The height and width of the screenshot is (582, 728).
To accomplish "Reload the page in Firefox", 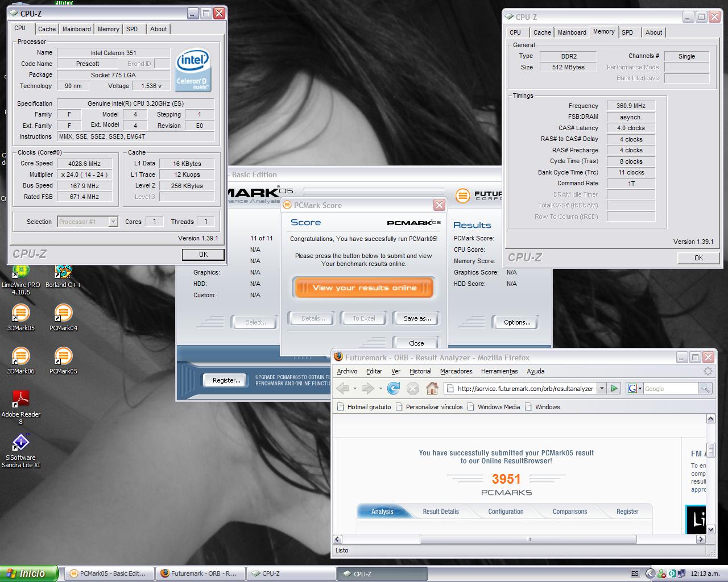I will click(394, 388).
